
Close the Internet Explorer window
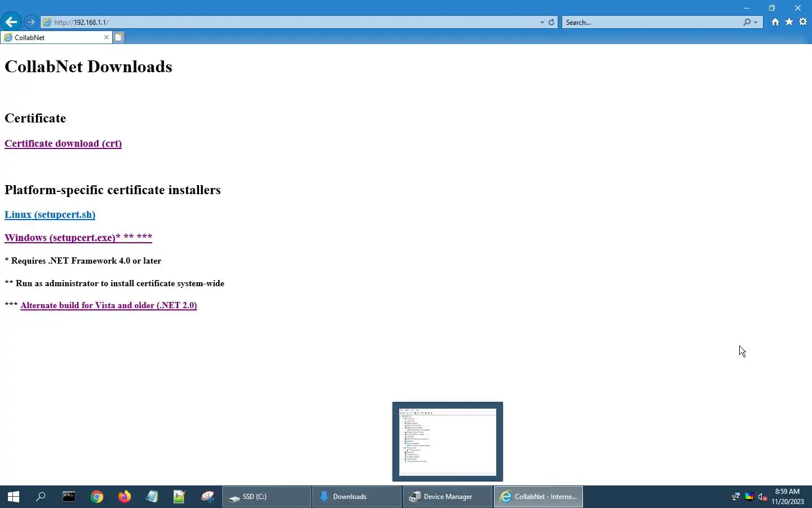(x=798, y=8)
